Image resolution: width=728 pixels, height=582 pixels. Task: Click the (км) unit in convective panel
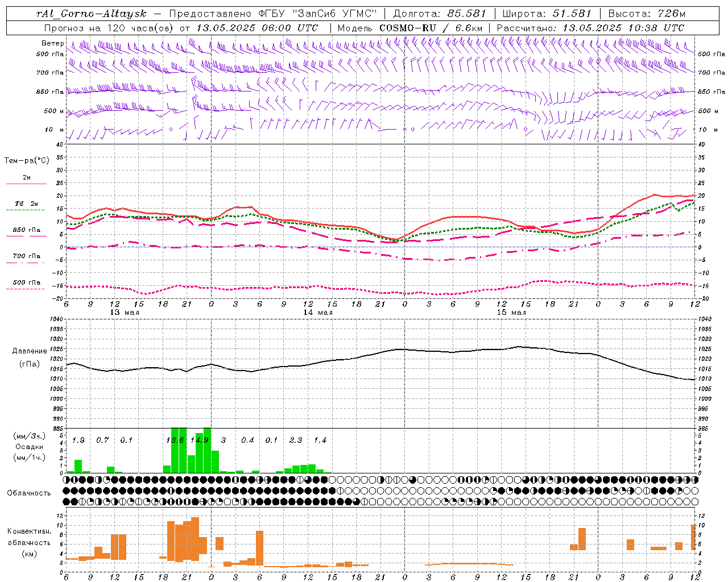pos(29,554)
